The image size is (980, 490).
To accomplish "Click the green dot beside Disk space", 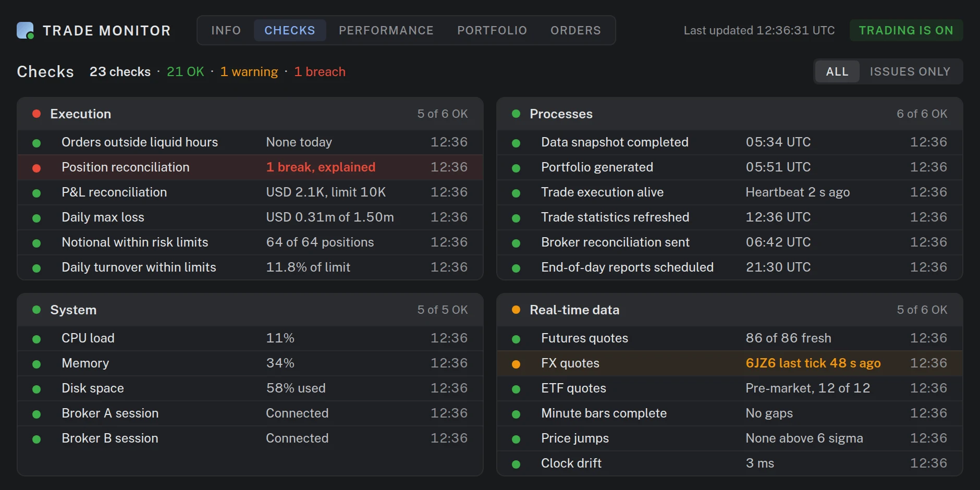I will 36,389.
